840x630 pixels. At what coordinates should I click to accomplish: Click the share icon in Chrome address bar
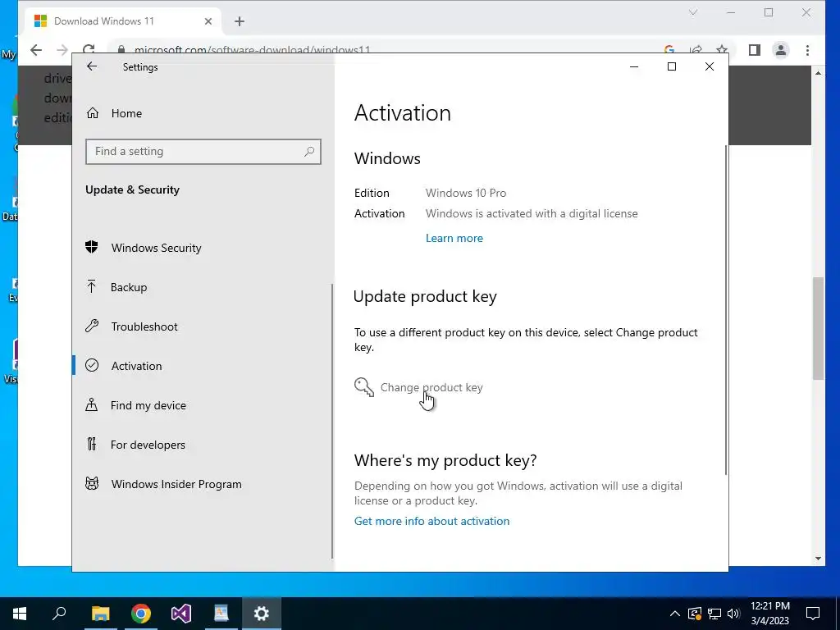click(x=696, y=50)
